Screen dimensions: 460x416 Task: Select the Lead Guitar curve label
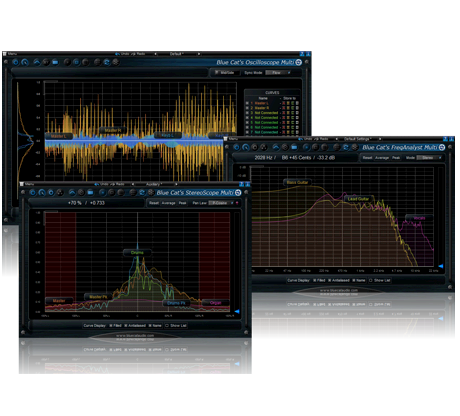coord(358,199)
